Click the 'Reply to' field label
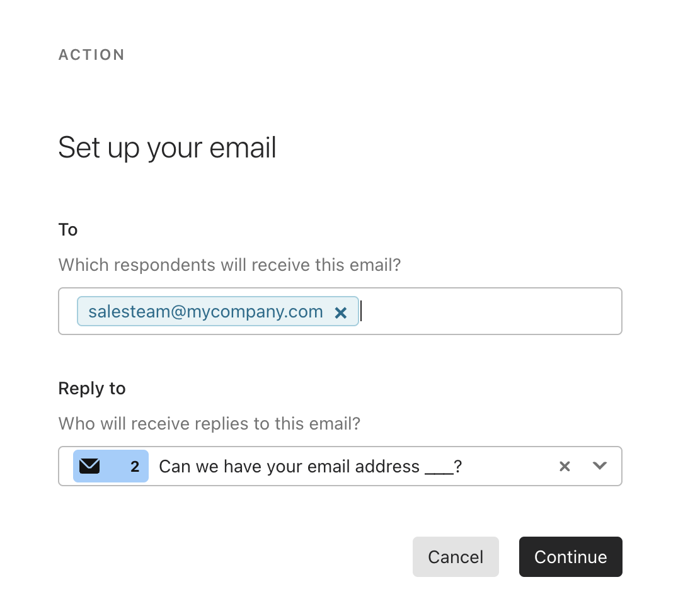The width and height of the screenshot is (683, 616). pyautogui.click(x=92, y=389)
